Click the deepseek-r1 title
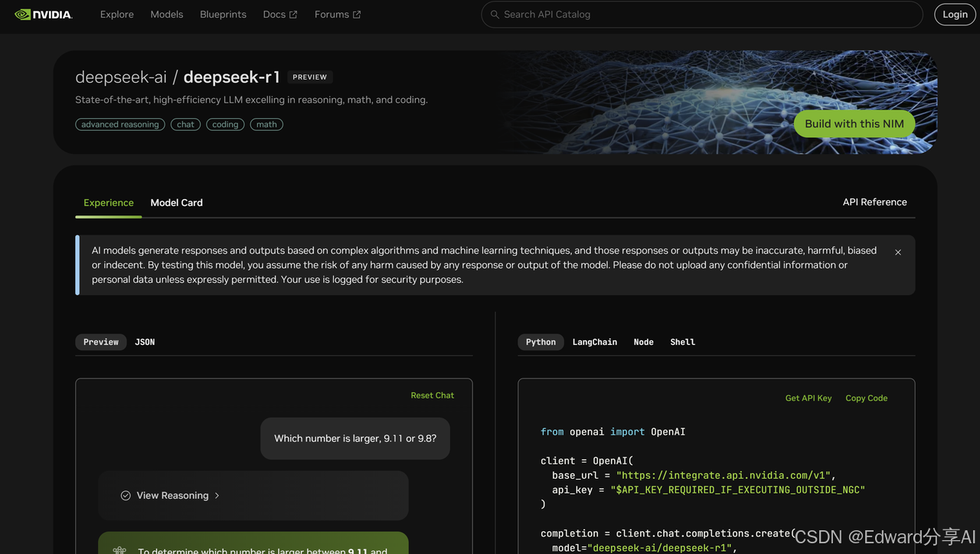The image size is (980, 554). coord(232,77)
